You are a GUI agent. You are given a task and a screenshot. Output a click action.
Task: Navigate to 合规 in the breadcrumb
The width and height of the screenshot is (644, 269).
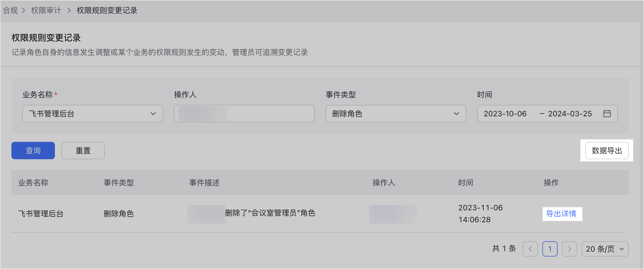[x=10, y=11]
